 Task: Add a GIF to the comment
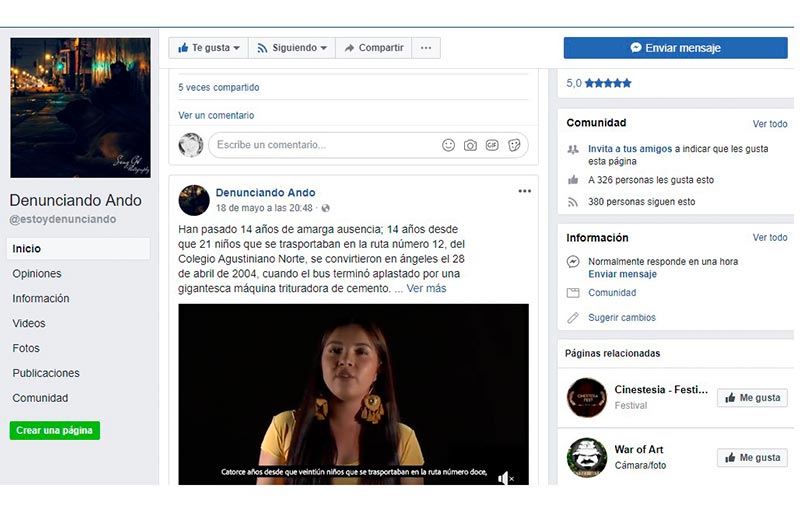[492, 145]
